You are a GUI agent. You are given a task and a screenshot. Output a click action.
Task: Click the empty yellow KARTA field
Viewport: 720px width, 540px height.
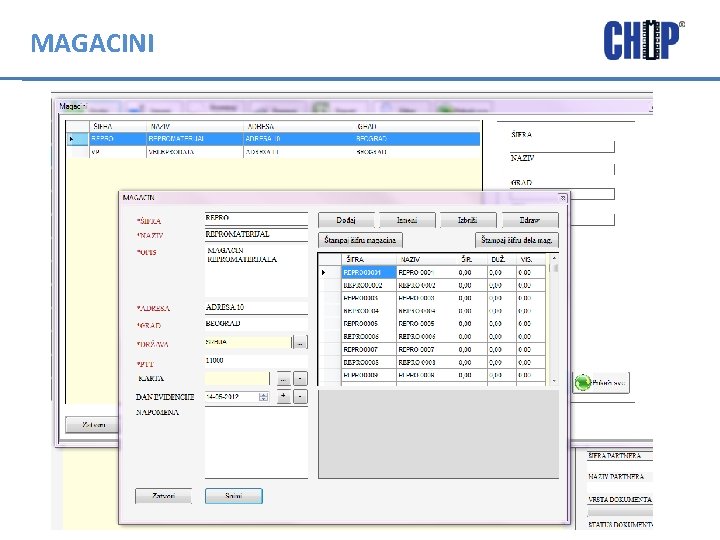(237, 379)
